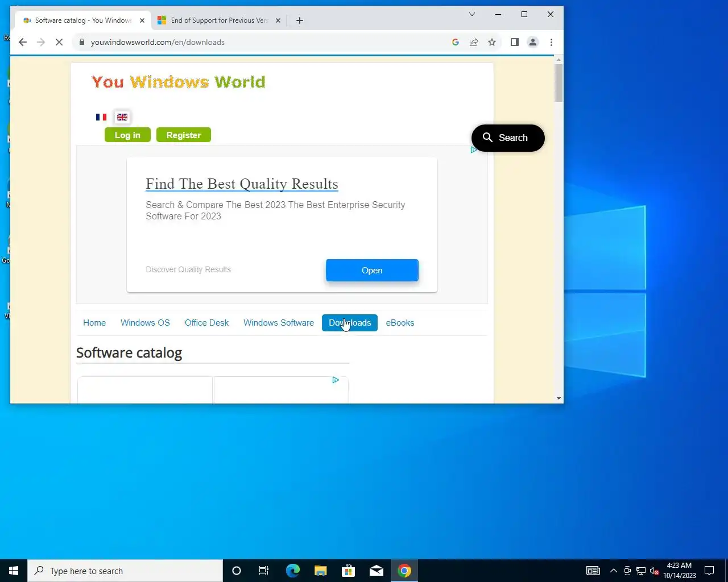
Task: Click the news and interests tray icon
Action: (x=593, y=571)
